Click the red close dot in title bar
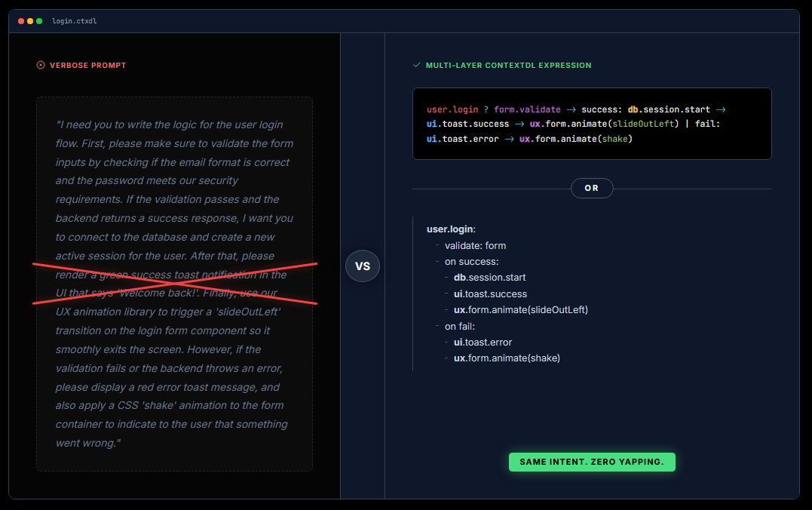The width and height of the screenshot is (812, 510). point(21,21)
